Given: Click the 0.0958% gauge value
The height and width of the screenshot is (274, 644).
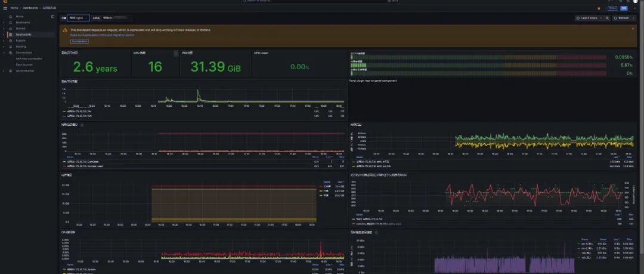Looking at the screenshot, I should (624, 57).
